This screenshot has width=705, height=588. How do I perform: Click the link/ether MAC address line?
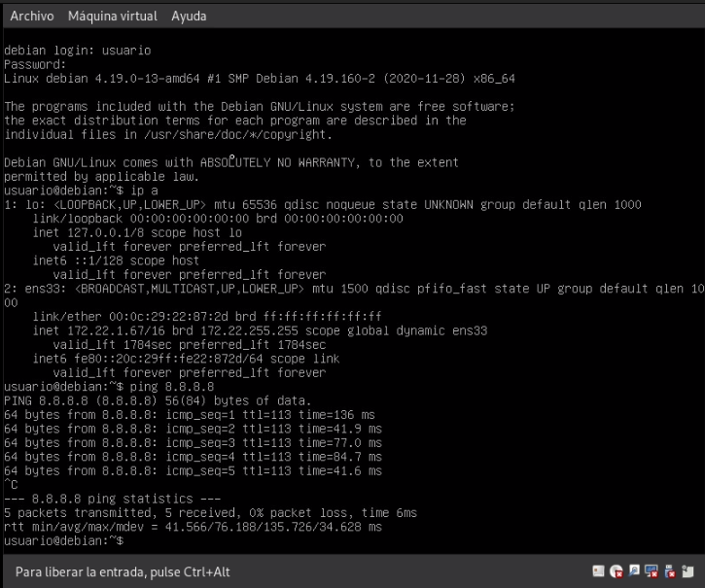206,317
